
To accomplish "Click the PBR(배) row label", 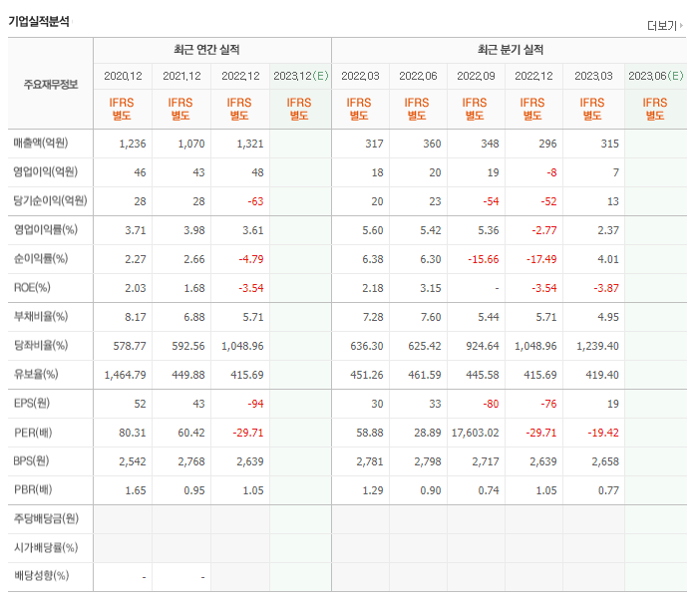I will pos(33,489).
